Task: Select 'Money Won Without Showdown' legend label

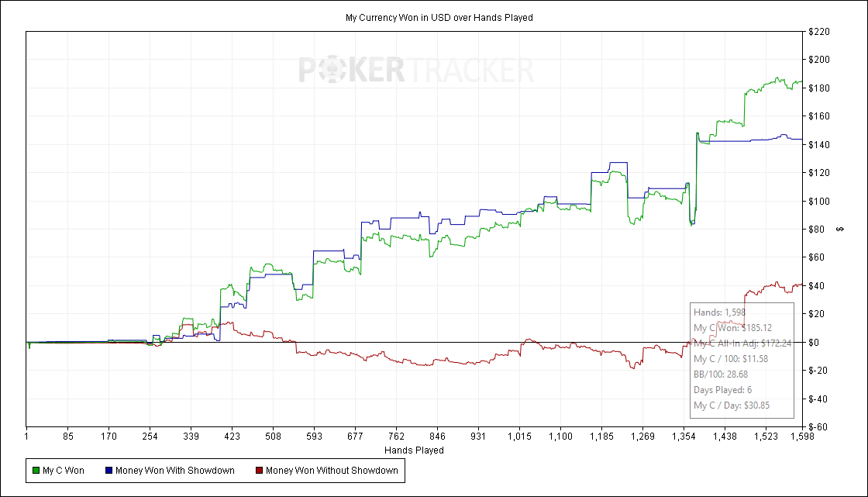Action: (332, 471)
